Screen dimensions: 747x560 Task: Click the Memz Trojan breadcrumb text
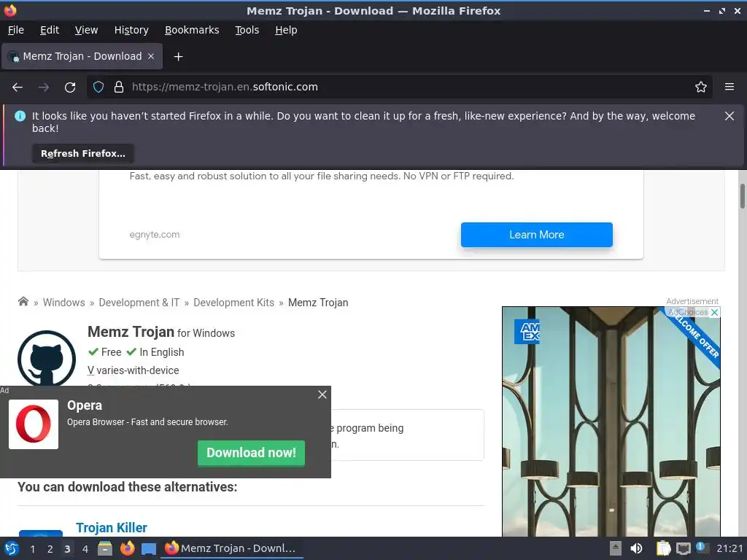click(x=318, y=303)
